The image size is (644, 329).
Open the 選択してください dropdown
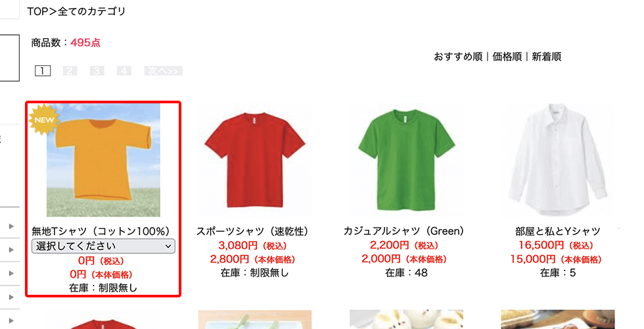[x=103, y=246]
